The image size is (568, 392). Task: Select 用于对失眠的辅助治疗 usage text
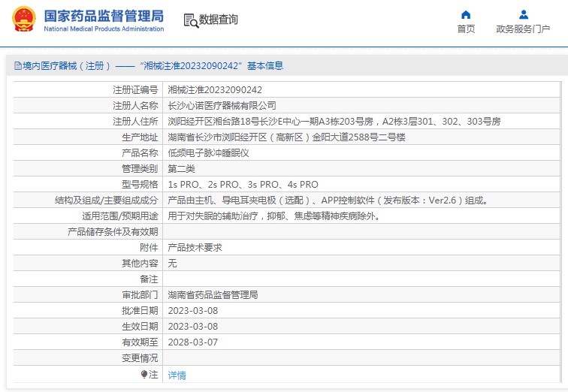[x=273, y=216]
